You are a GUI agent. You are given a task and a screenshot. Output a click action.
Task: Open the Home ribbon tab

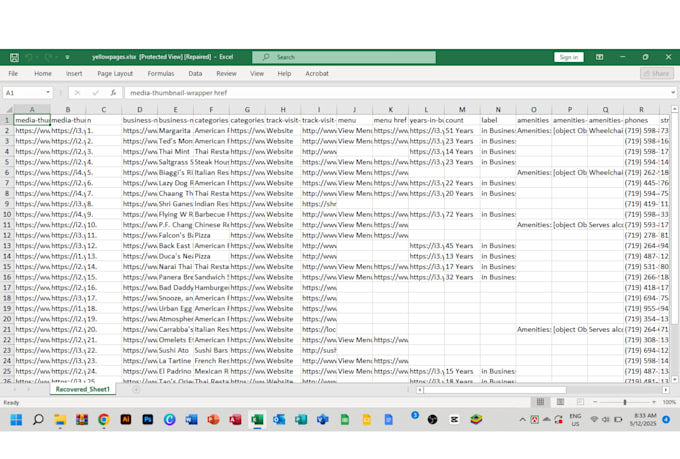[x=42, y=74]
